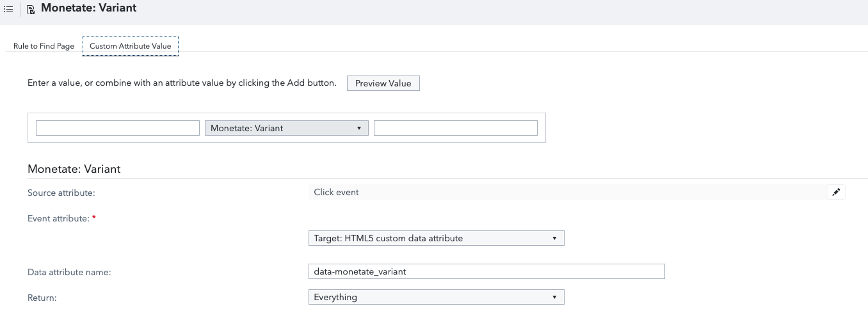The image size is (868, 336).
Task: Click the Monetate: Variant page title
Action: pyautogui.click(x=88, y=8)
